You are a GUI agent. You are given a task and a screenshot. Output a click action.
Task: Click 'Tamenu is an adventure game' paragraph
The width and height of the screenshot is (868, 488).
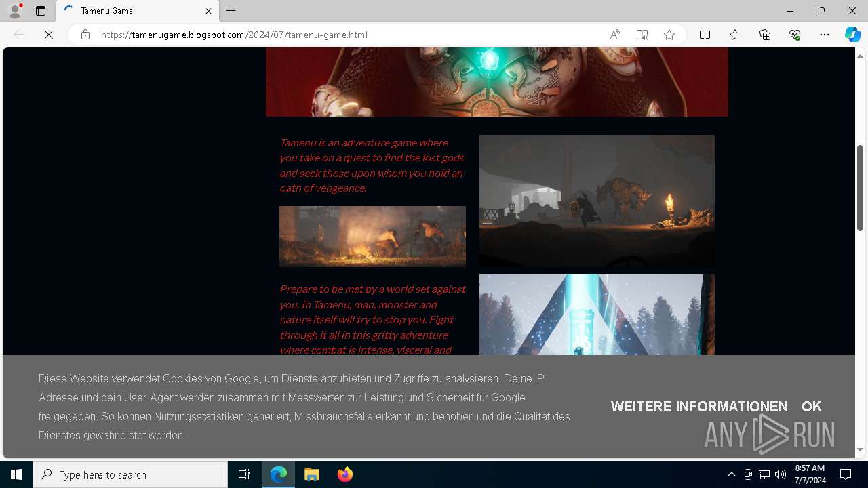[x=372, y=165]
